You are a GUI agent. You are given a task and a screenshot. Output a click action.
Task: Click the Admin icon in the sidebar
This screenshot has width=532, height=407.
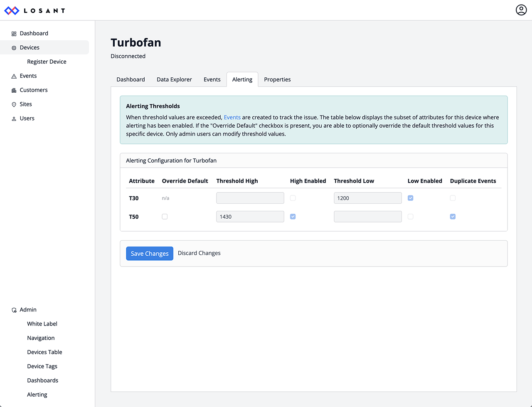coord(14,309)
